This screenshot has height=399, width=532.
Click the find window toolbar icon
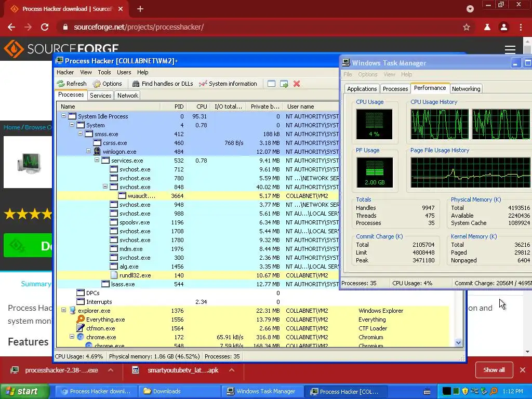coord(271,84)
